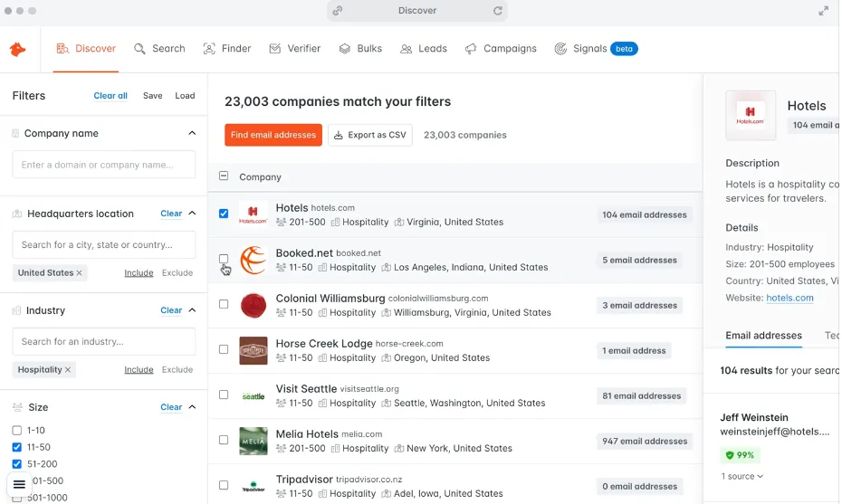
Task: Set Industry filter to Include
Action: click(139, 370)
